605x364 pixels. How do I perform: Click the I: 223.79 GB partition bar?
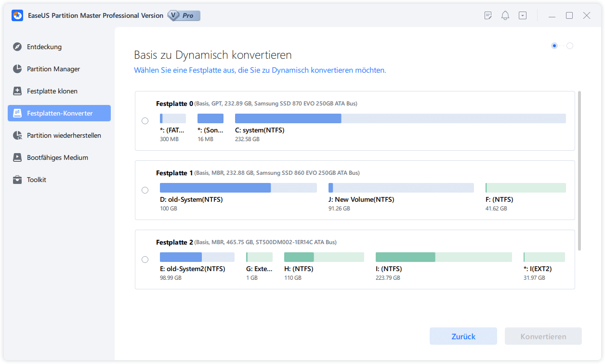click(444, 257)
